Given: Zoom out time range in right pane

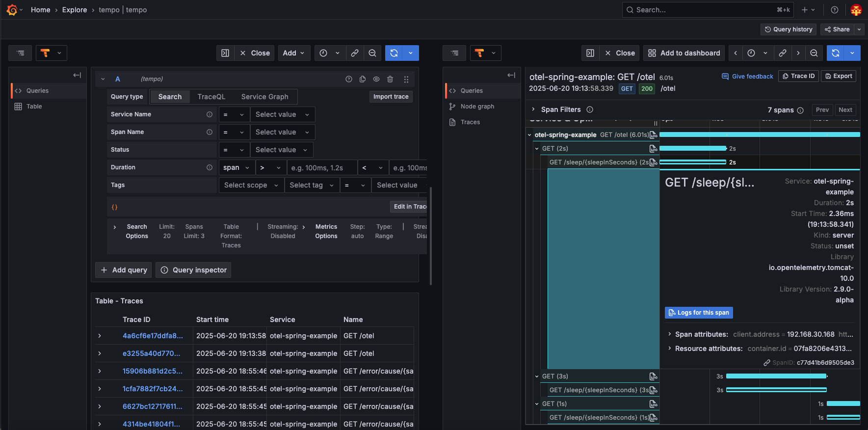Looking at the screenshot, I should tap(814, 53).
